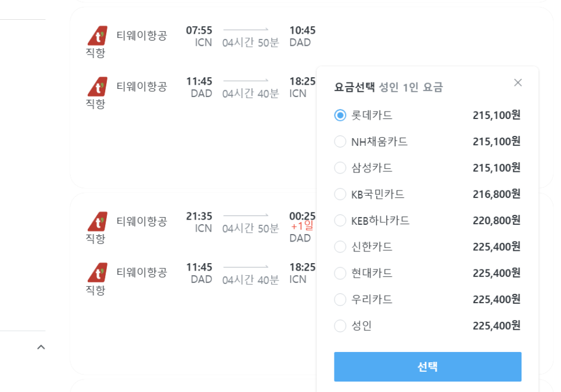
Task: Close the 요금선택 fare popup
Action: pyautogui.click(x=517, y=82)
